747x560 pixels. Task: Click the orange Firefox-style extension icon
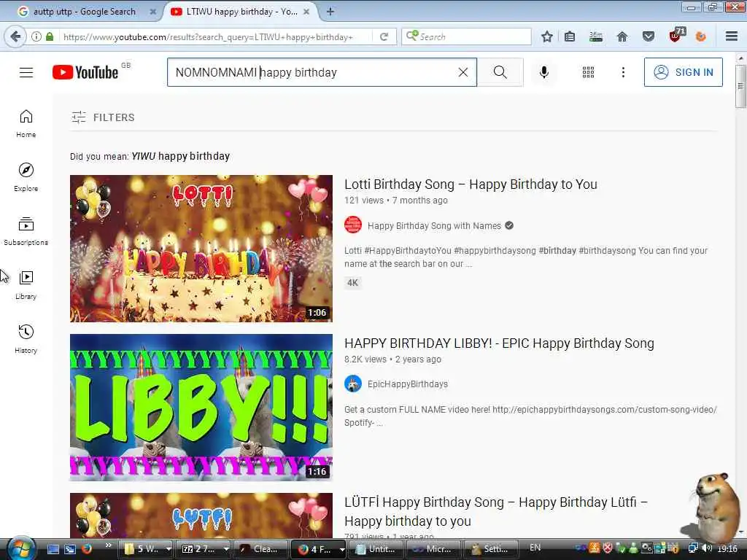[701, 36]
